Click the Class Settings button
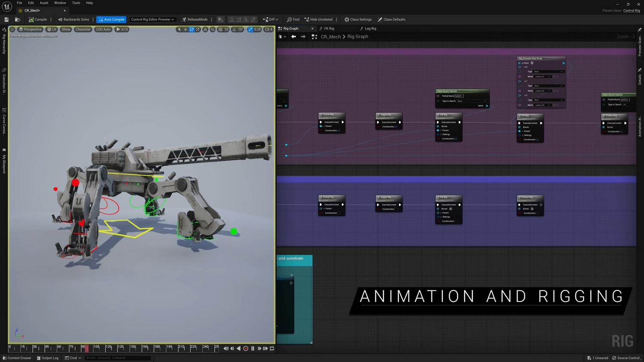644x362 pixels. coord(358,19)
